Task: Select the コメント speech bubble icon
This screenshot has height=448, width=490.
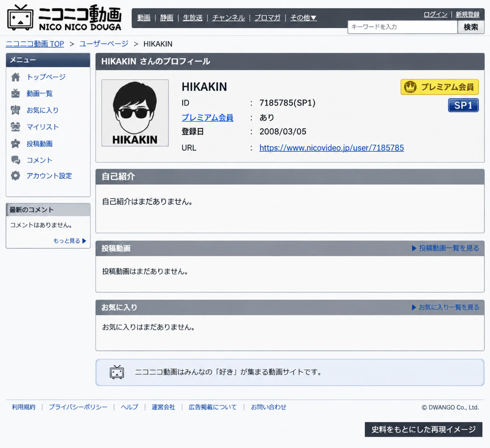Action: click(15, 160)
